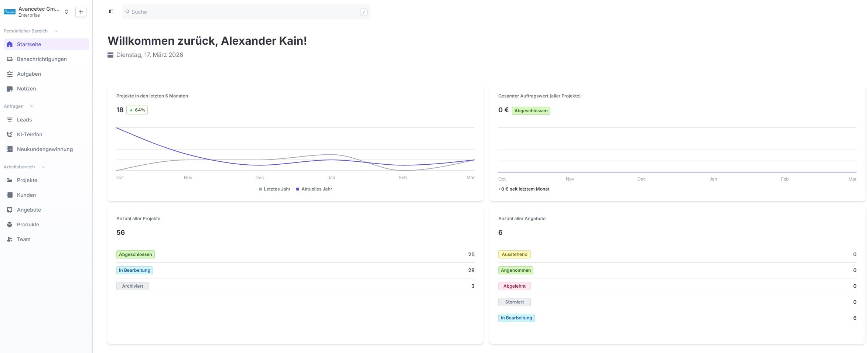Open the Team people icon
This screenshot has height=353, width=868.
click(x=10, y=239)
